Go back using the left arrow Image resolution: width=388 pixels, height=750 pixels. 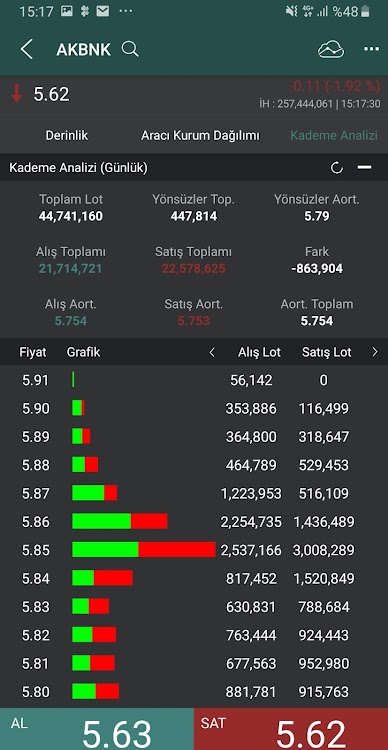point(26,49)
